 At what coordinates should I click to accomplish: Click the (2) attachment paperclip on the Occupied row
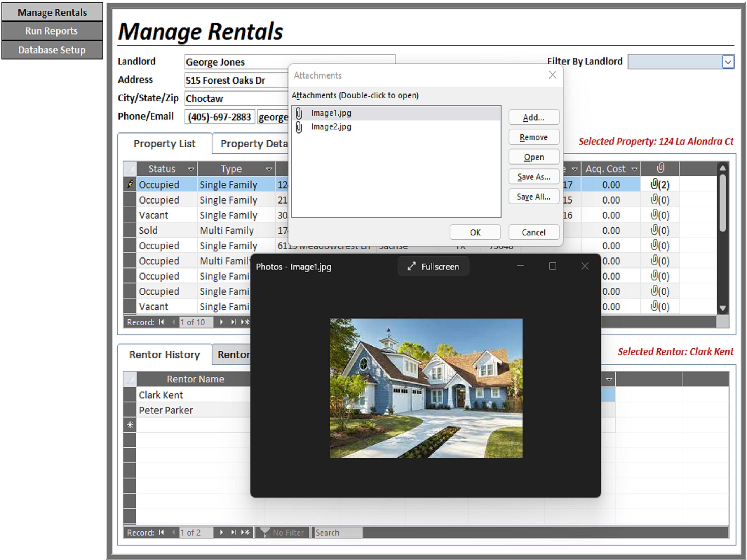(655, 185)
